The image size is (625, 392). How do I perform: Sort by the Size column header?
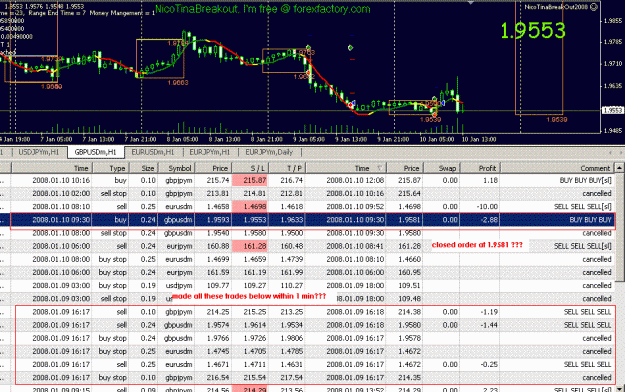143,168
